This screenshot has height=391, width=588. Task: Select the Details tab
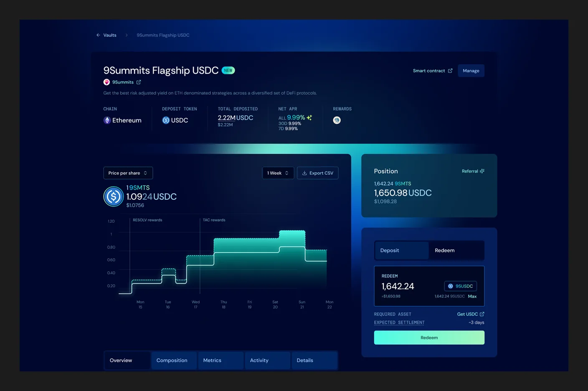pos(314,360)
